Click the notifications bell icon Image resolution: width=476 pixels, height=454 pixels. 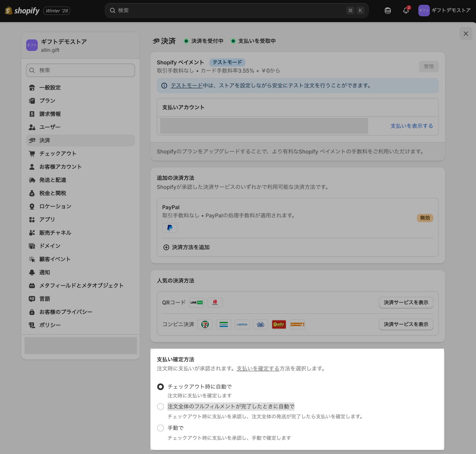coord(406,10)
